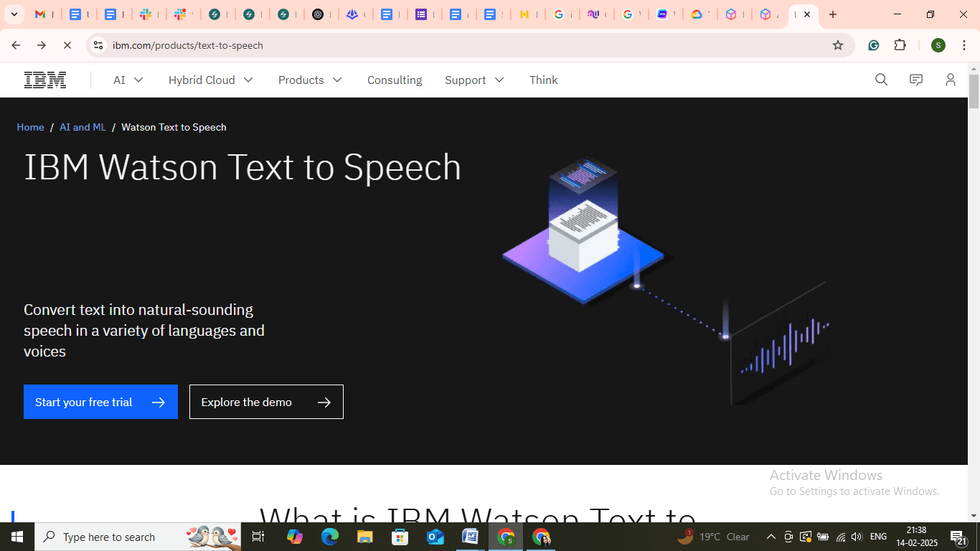Click the Convert text into natural-sounding paragraph
The image size is (980, 551).
(144, 331)
